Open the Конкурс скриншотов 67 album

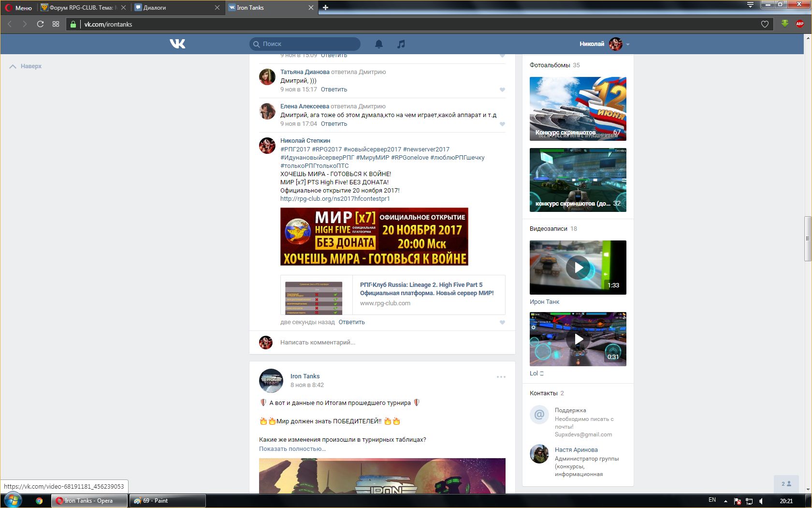click(578, 109)
